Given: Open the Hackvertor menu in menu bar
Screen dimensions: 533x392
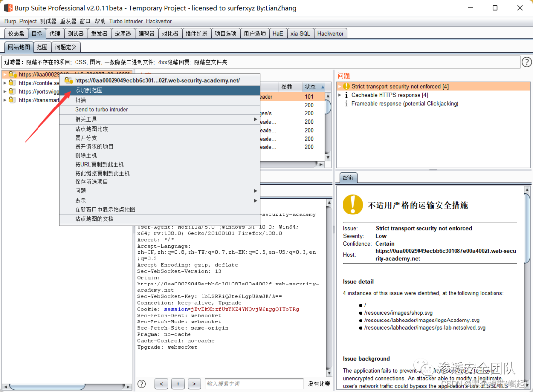Looking at the screenshot, I should click(x=159, y=21).
